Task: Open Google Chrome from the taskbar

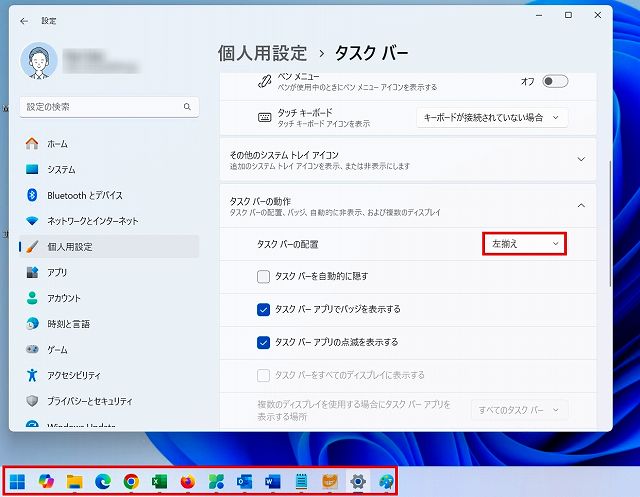Action: click(130, 481)
